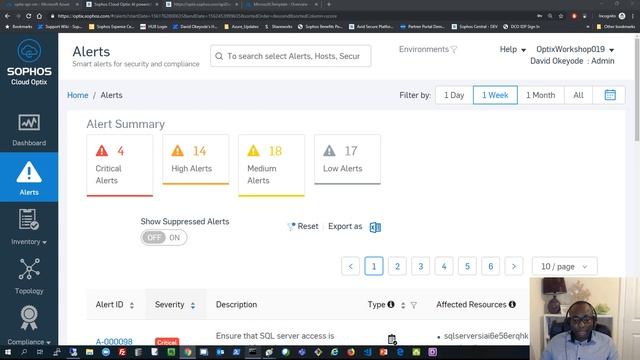Filter the Type column with funnel icon
Image resolution: width=640 pixels, height=360 pixels.
coord(413,305)
